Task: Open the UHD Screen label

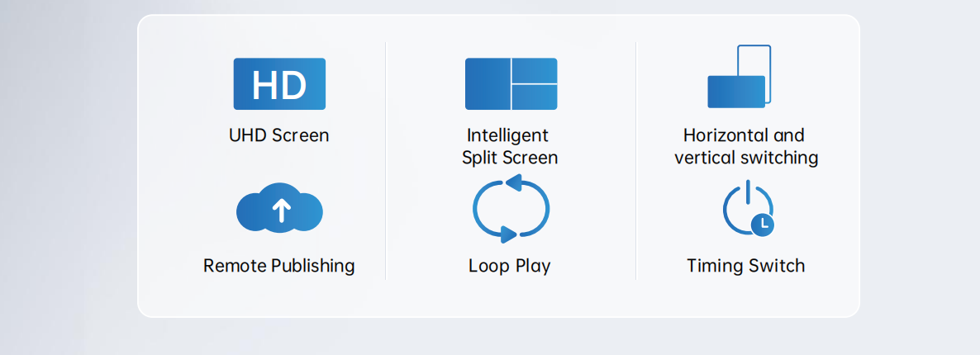Action: pos(278,135)
